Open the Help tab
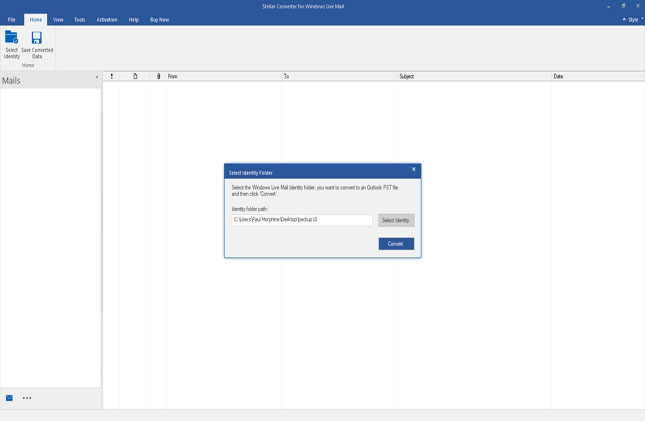The width and height of the screenshot is (645, 421). (x=134, y=20)
